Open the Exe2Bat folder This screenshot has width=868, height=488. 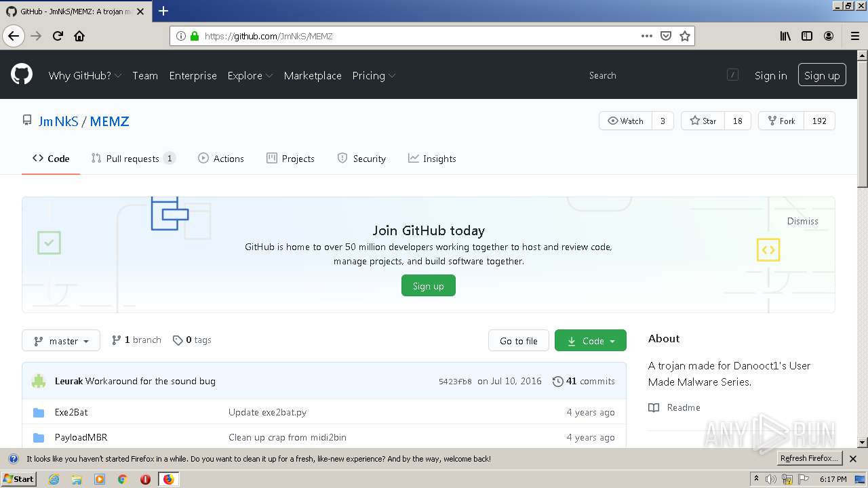tap(71, 412)
